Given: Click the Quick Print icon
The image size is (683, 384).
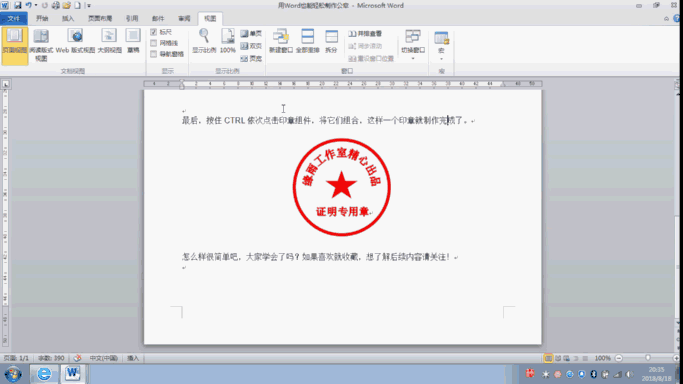Looking at the screenshot, I should [x=55, y=5].
